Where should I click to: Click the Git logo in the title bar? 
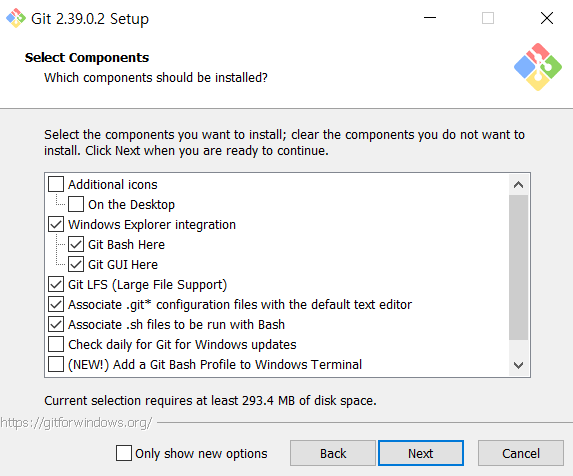coord(16,18)
